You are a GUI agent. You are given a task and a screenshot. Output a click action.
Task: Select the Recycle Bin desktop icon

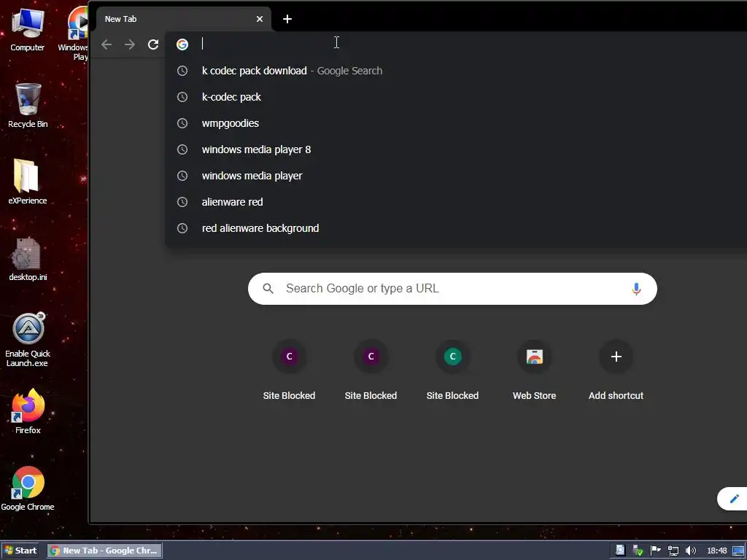28,106
